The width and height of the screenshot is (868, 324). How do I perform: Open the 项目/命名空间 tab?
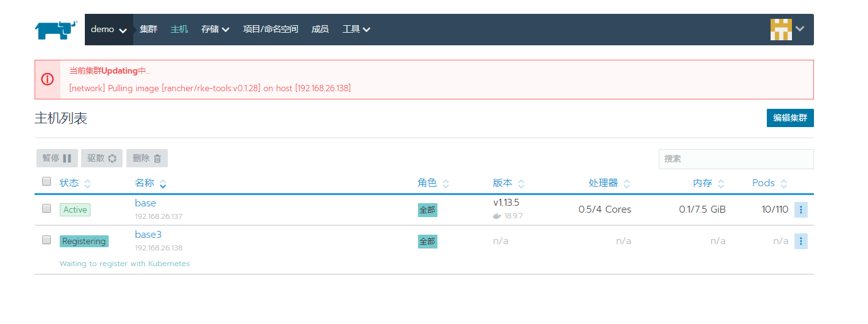click(x=270, y=30)
